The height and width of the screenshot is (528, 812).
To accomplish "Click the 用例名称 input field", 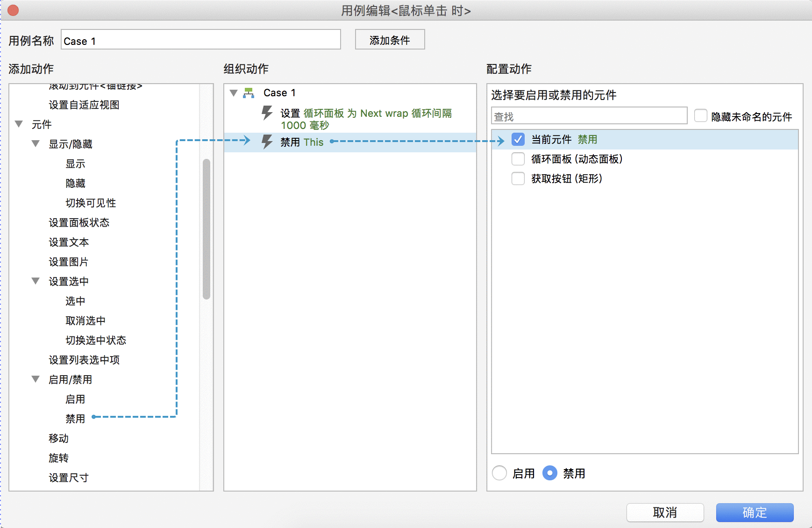I will point(201,40).
